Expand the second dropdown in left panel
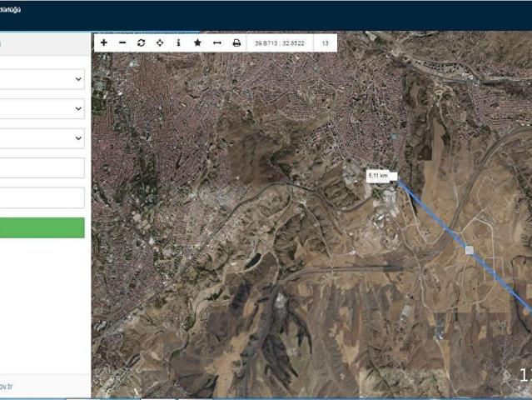This screenshot has height=400, width=532. [42, 109]
